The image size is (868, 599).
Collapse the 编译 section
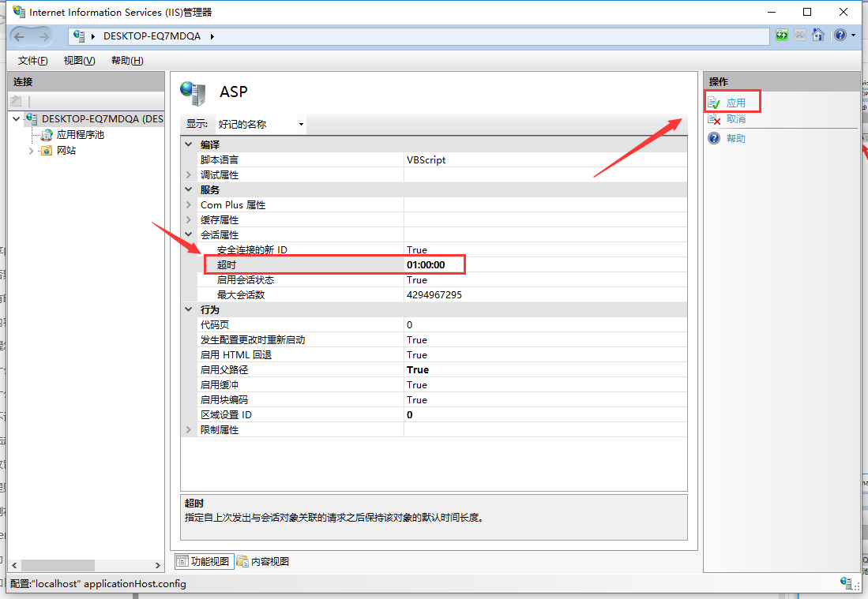click(189, 145)
